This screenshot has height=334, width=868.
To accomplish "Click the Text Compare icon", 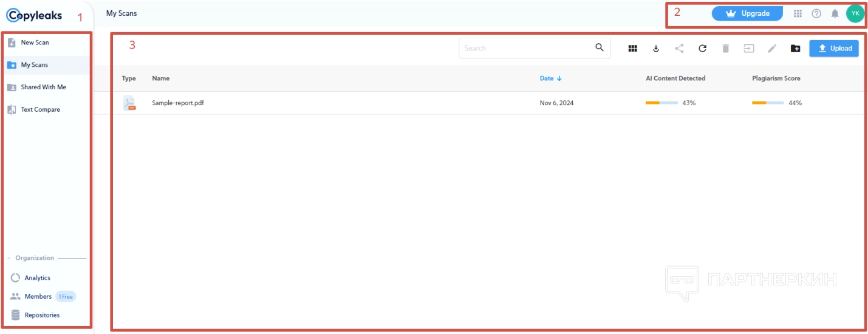I will click(x=12, y=110).
